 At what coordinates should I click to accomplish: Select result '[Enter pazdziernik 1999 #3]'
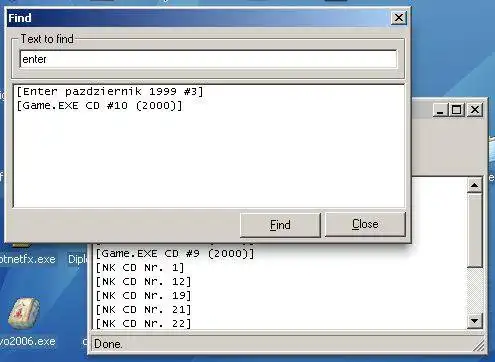click(x=110, y=91)
